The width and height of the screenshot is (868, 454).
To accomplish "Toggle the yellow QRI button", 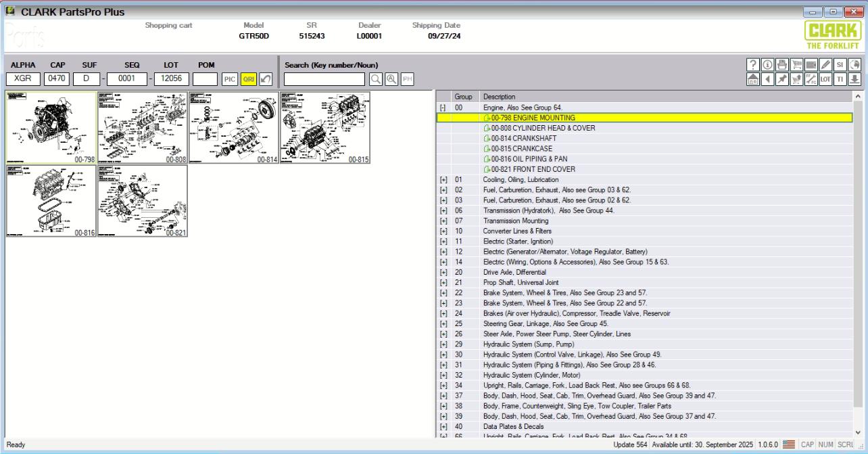I will pyautogui.click(x=248, y=78).
